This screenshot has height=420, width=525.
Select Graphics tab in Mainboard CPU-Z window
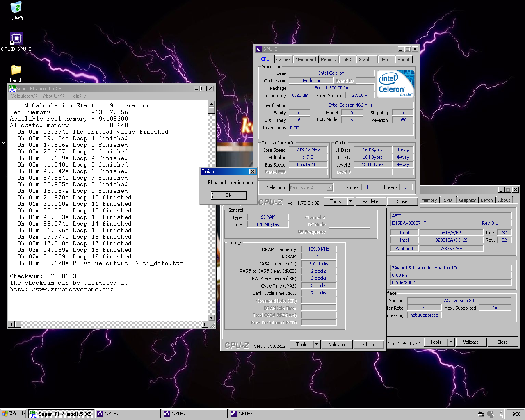coord(467,200)
